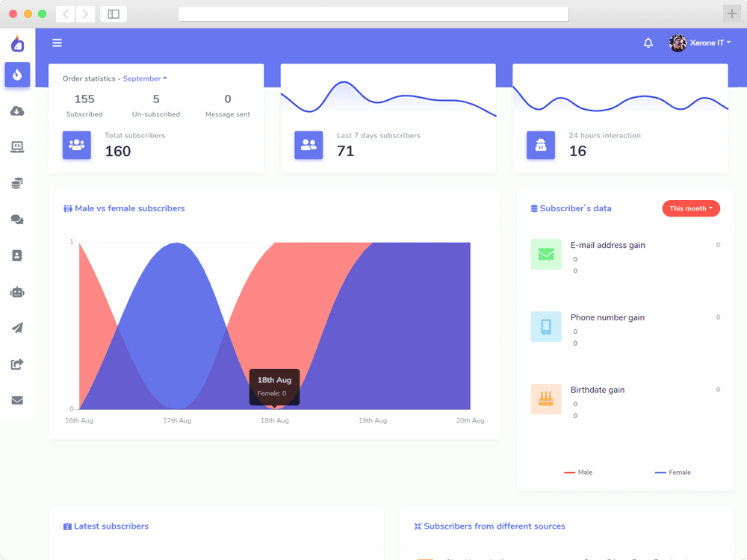Click the Last 7 days subscribers icon
The height and width of the screenshot is (560, 747).
pyautogui.click(x=309, y=145)
